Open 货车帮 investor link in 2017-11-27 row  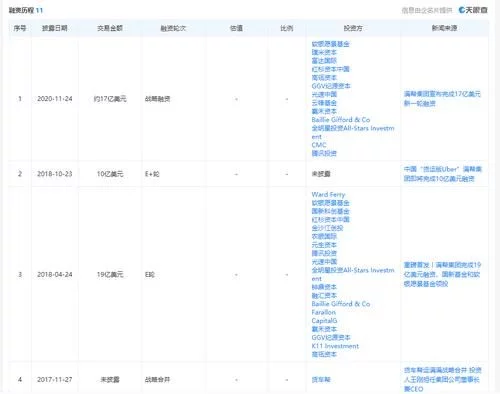pyautogui.click(x=321, y=380)
